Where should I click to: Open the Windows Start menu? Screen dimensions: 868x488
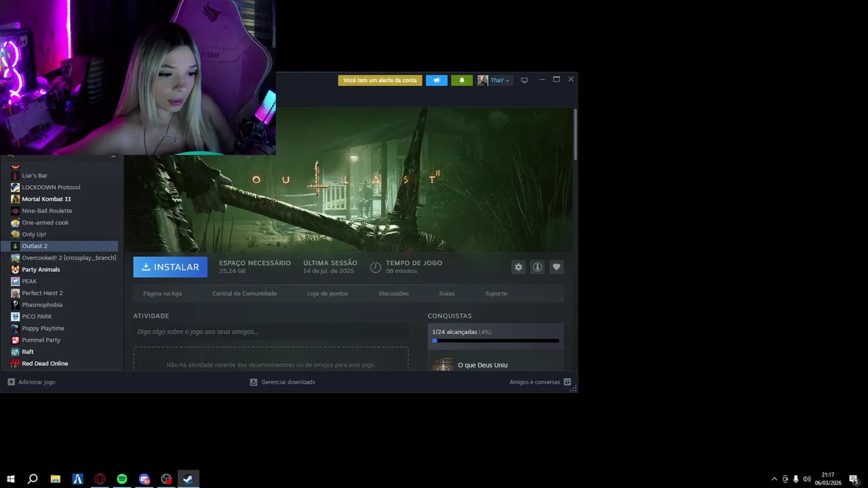coord(11,479)
